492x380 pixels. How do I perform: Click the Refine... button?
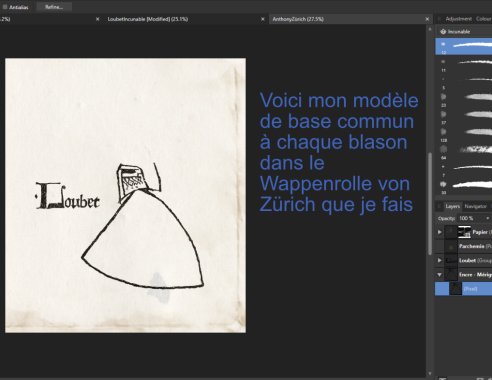[54, 7]
